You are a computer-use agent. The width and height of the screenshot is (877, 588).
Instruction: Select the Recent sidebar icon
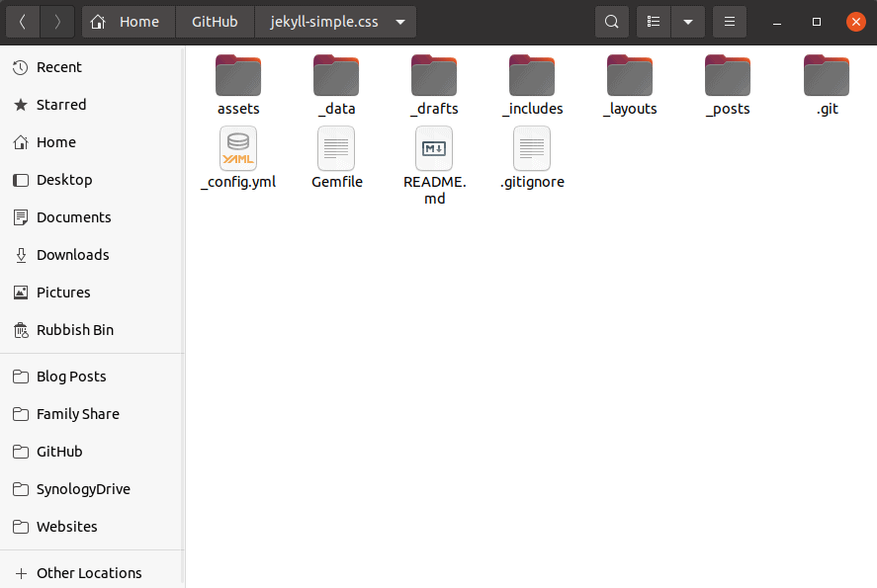point(59,66)
